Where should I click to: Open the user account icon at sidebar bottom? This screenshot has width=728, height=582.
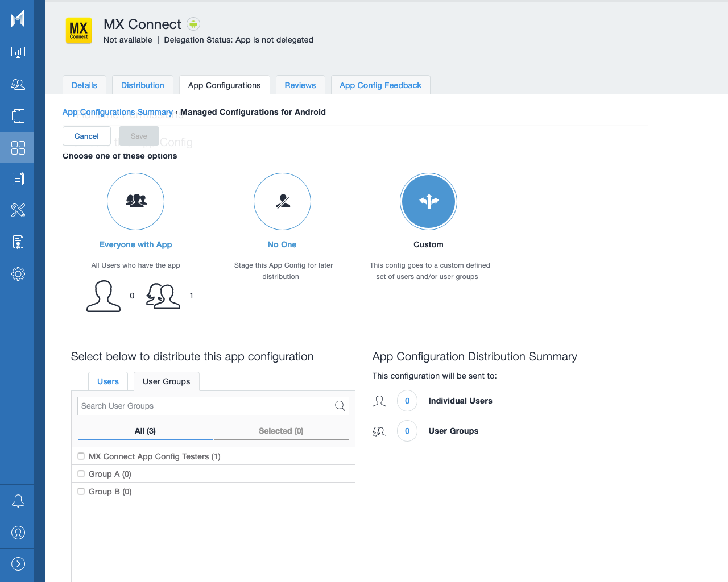coord(18,533)
